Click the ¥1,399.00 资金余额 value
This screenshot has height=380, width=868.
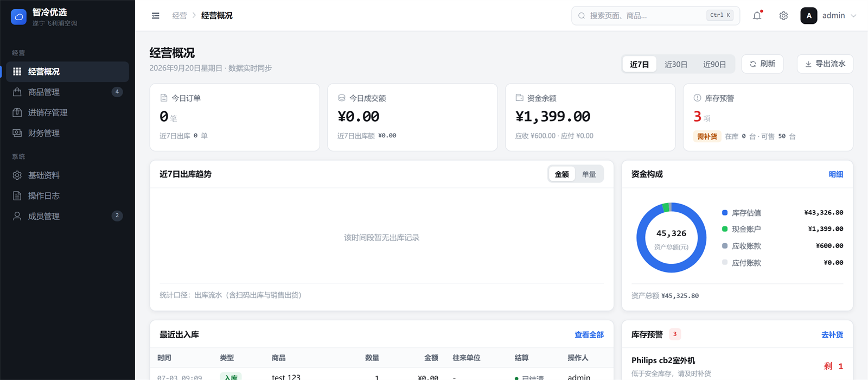pyautogui.click(x=553, y=117)
